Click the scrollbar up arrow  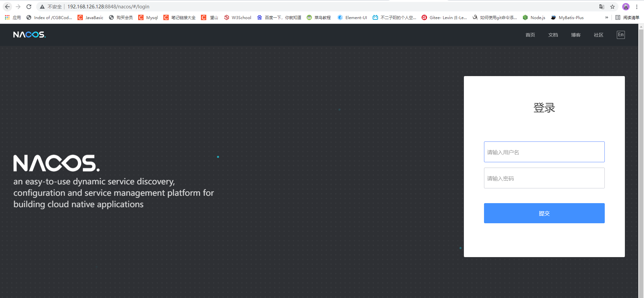(x=641, y=26)
